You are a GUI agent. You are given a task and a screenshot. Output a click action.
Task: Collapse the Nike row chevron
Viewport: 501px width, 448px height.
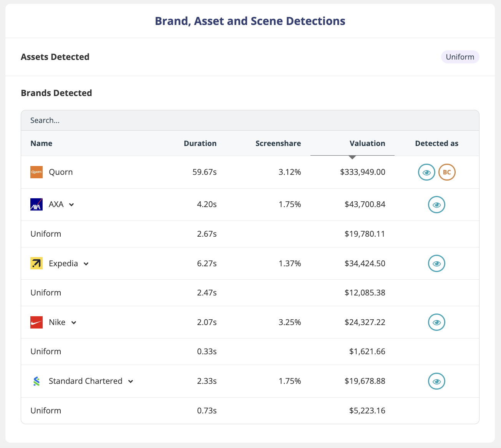pyautogui.click(x=74, y=323)
